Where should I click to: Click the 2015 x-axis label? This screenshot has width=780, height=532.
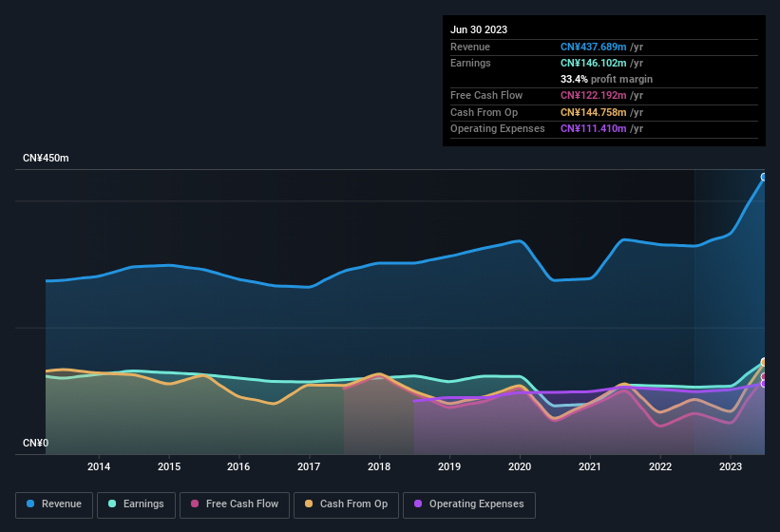point(169,466)
